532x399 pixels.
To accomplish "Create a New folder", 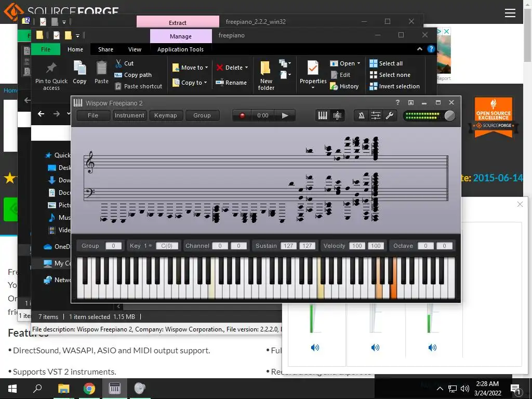I will point(266,76).
